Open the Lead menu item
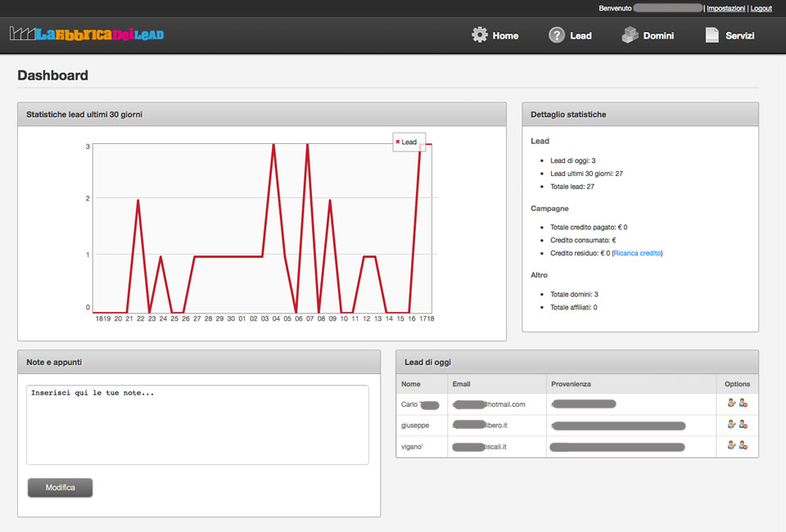The width and height of the screenshot is (786, 532). 580,36
